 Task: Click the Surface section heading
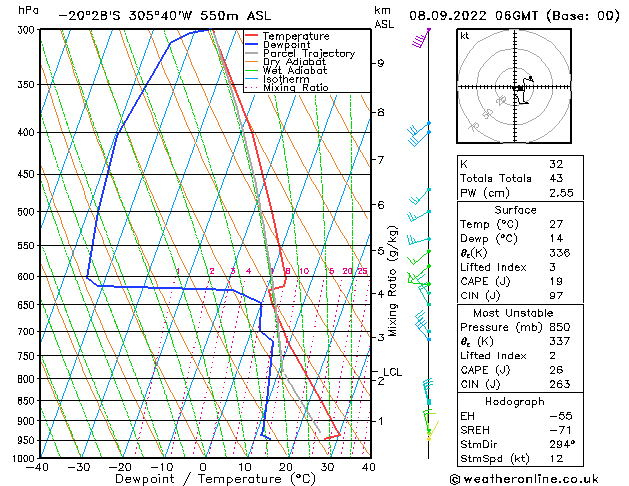coord(515,210)
